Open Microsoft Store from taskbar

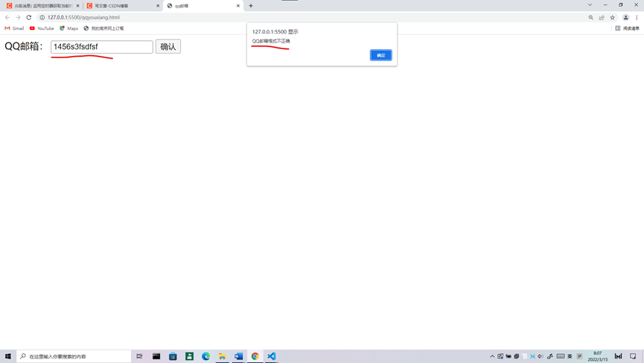point(173,356)
